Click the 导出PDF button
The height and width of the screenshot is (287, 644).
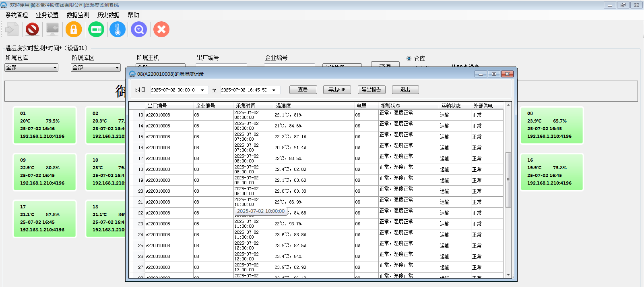click(336, 89)
